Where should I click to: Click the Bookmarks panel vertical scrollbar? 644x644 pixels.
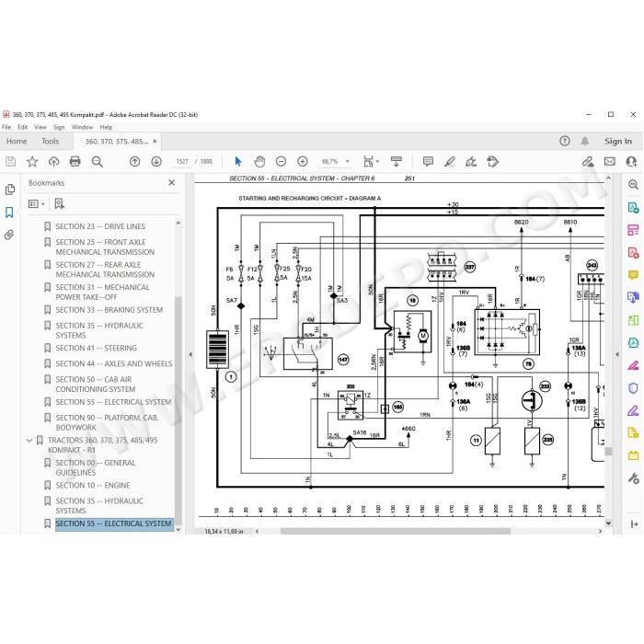tap(178, 410)
